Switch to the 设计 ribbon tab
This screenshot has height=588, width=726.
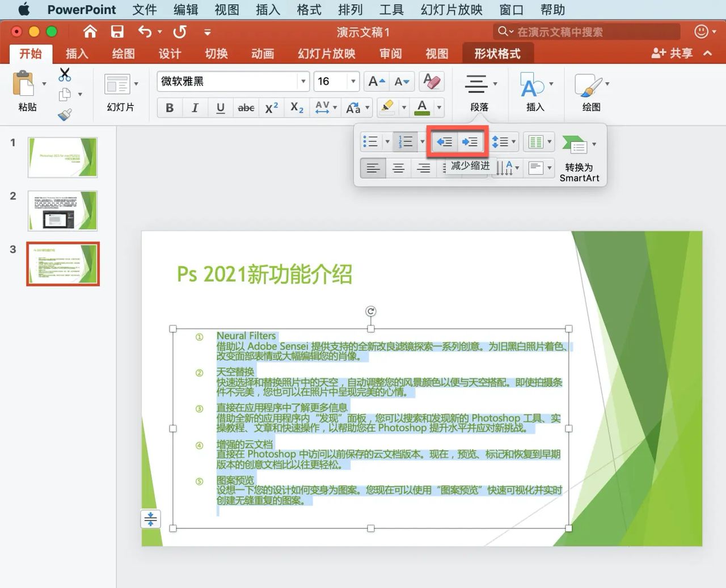[170, 53]
